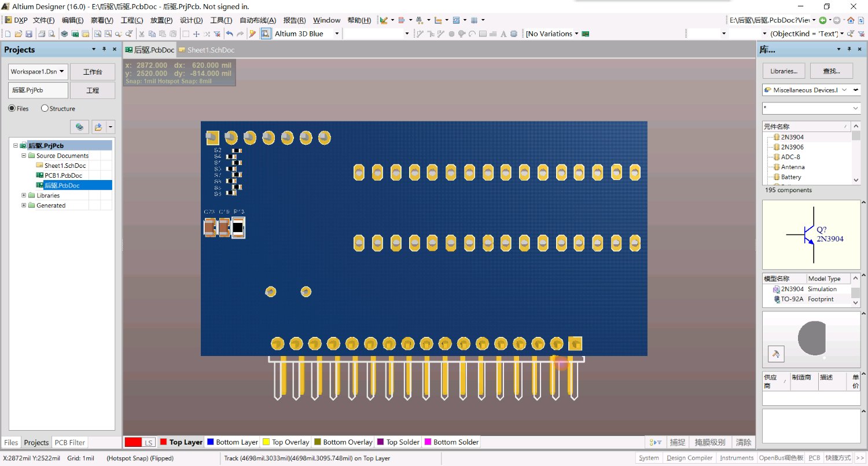This screenshot has width=868, height=466.
Task: Click the Libraries... button
Action: click(784, 71)
